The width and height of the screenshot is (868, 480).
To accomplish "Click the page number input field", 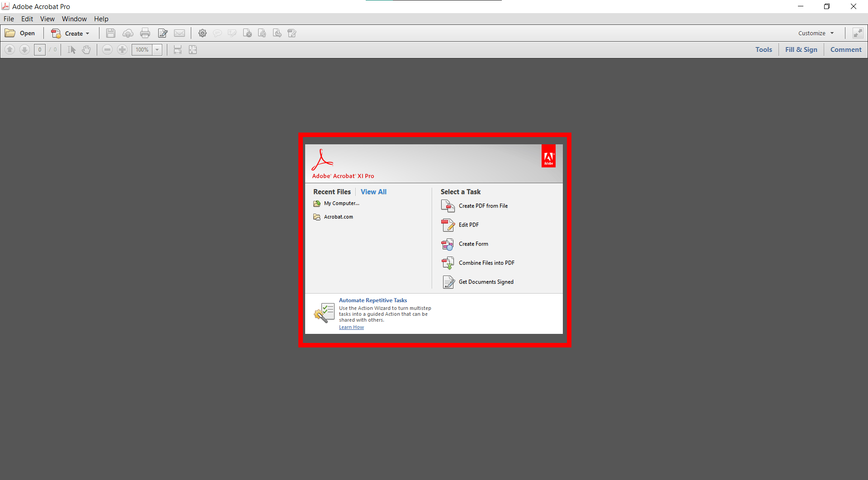I will 40,50.
